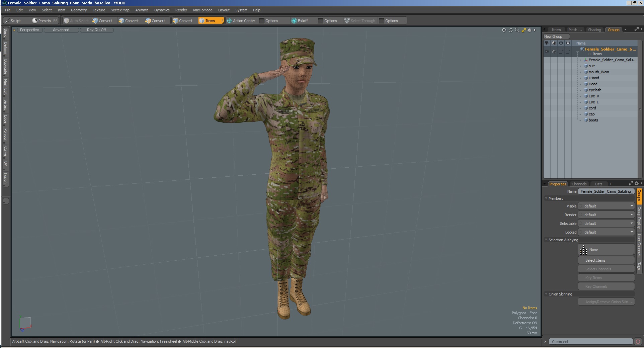Select the boots item in the list
Viewport: 644px width, 348px height.
593,120
